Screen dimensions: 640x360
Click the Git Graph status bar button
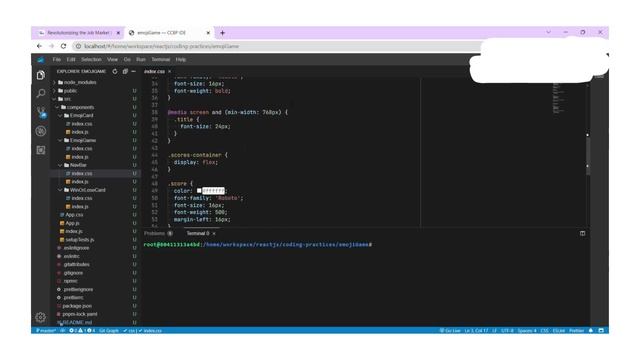point(109,331)
